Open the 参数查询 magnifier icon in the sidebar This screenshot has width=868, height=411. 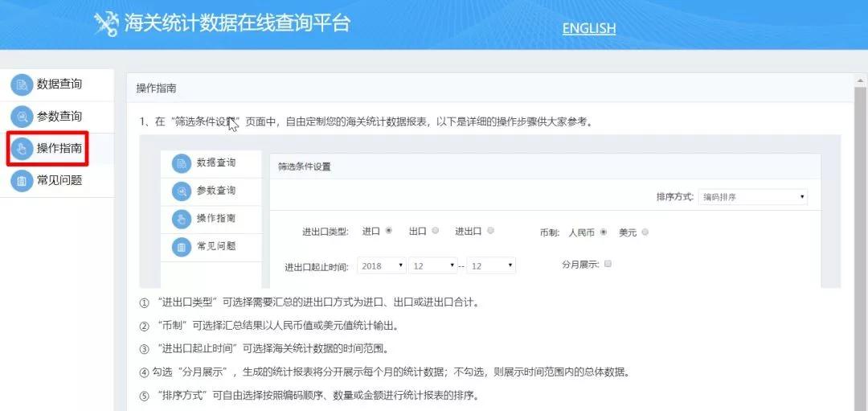click(x=23, y=117)
